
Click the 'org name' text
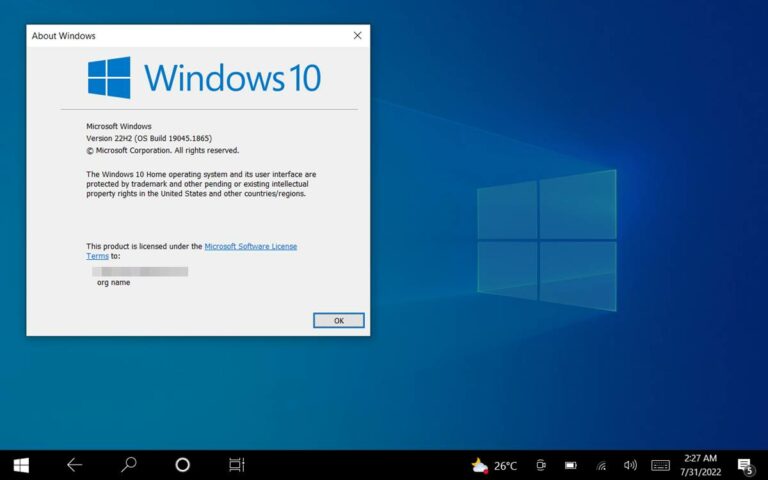pos(114,283)
